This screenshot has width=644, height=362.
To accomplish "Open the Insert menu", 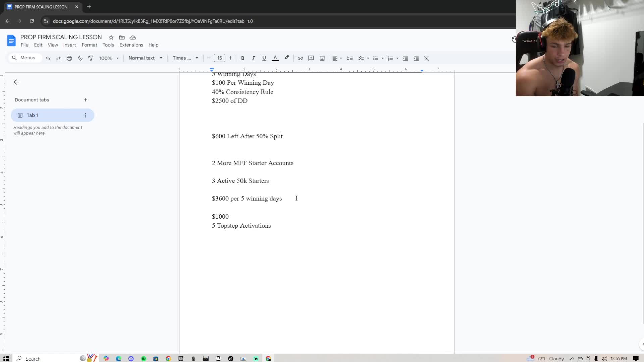I will [x=69, y=45].
